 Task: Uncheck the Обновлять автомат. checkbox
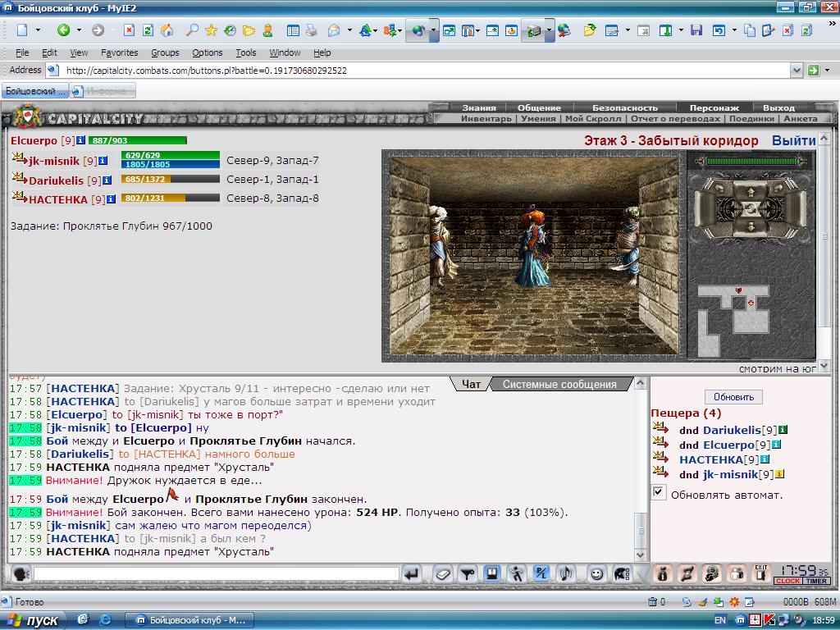tap(659, 492)
